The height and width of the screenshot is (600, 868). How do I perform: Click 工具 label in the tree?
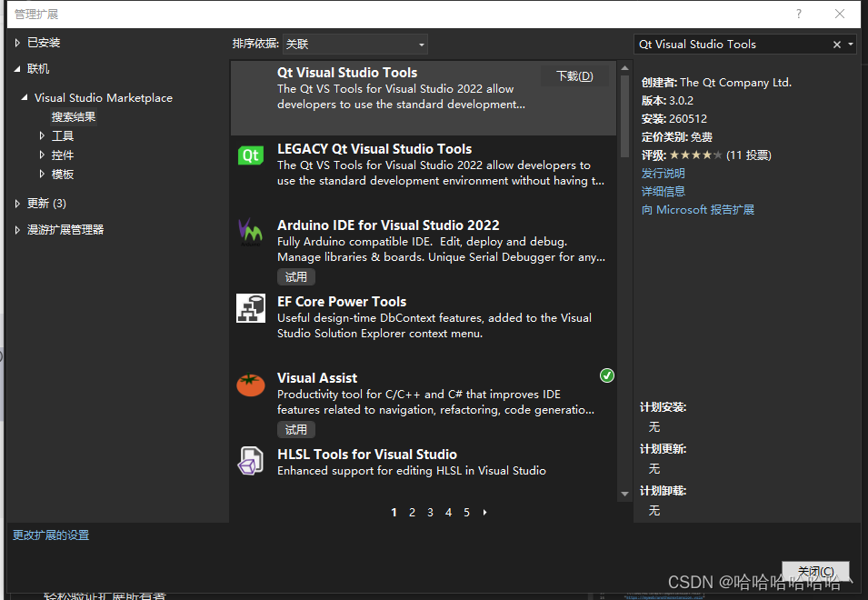coord(63,136)
